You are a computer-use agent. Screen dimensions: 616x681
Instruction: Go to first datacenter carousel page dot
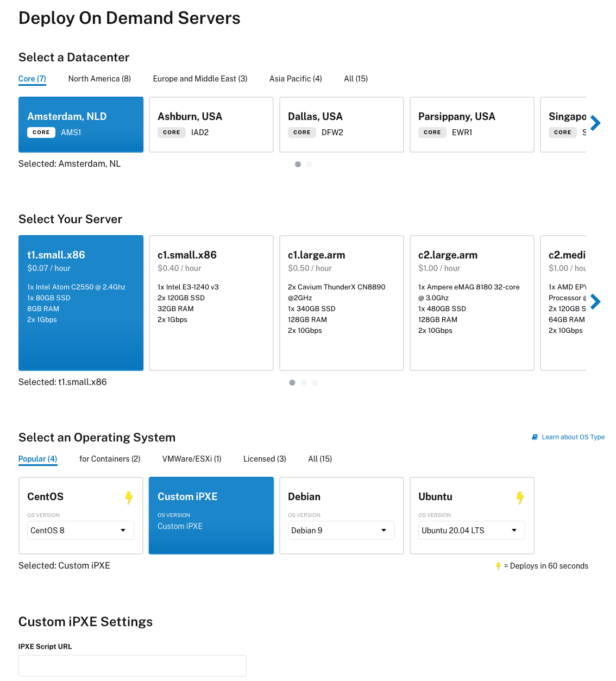click(298, 164)
